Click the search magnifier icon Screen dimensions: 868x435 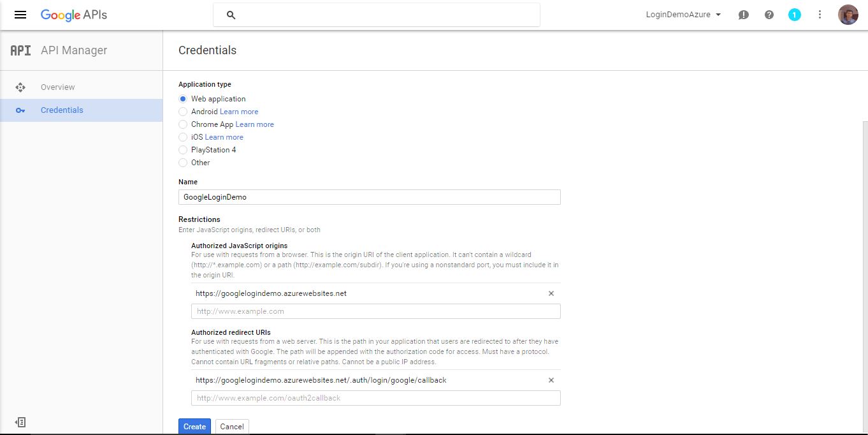point(231,15)
